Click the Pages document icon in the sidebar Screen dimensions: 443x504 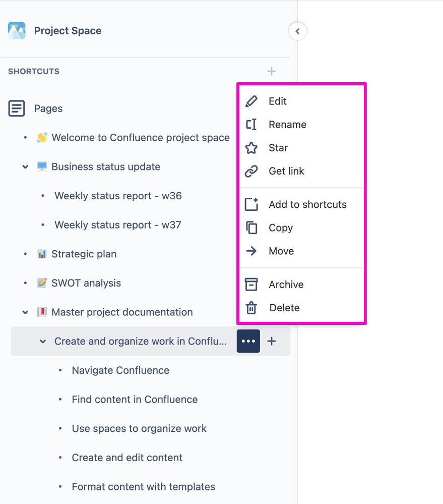tap(17, 108)
